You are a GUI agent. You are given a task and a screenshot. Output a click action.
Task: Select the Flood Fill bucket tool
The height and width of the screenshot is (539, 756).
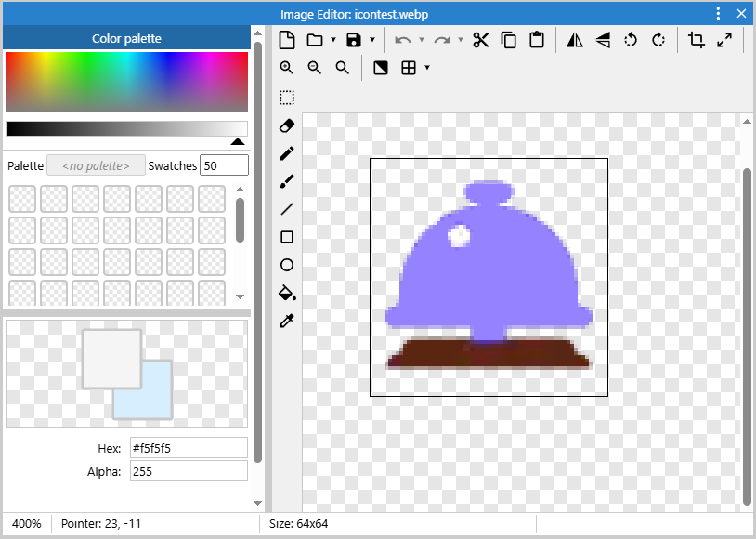287,293
